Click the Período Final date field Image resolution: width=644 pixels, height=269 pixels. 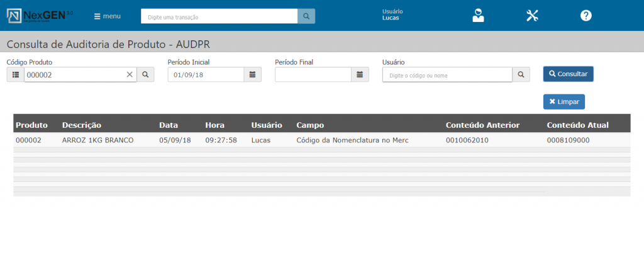pos(313,75)
